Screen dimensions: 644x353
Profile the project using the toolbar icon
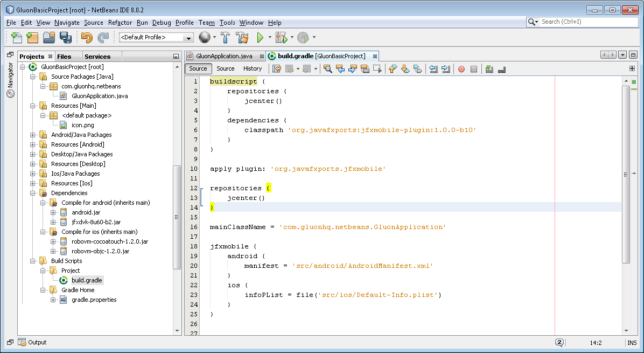(303, 37)
